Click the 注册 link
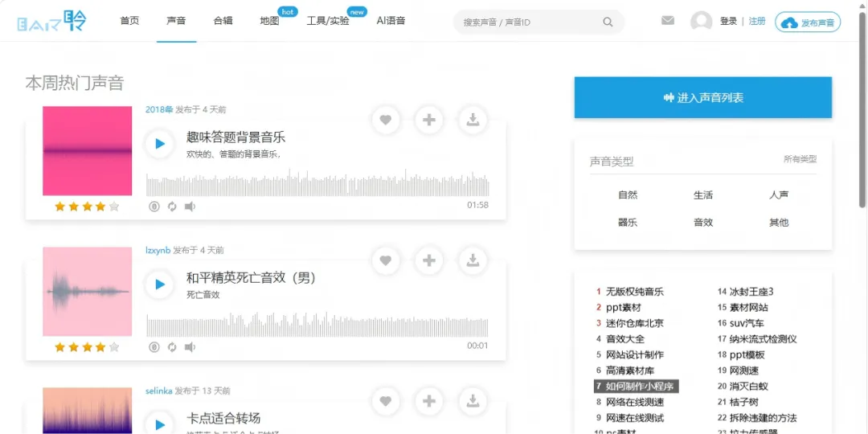868x434 pixels. point(757,21)
